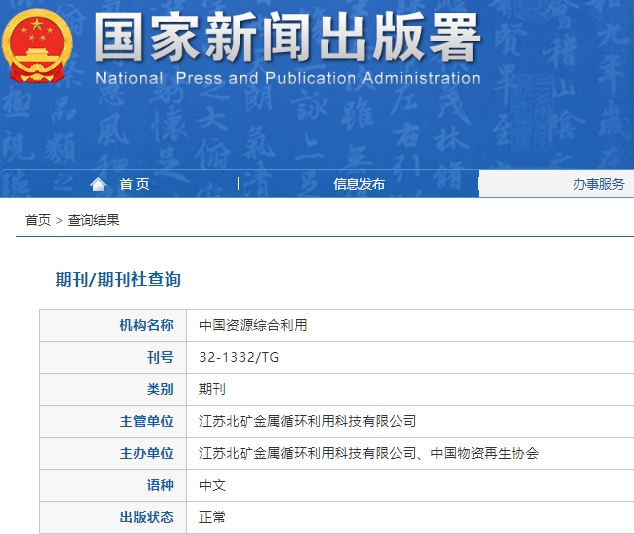The height and width of the screenshot is (534, 634).
Task: Click the 刊号 row label
Action: click(x=160, y=357)
